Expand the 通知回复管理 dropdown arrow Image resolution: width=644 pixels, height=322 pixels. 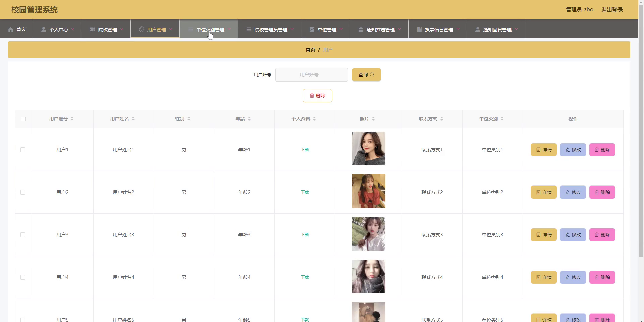click(516, 29)
